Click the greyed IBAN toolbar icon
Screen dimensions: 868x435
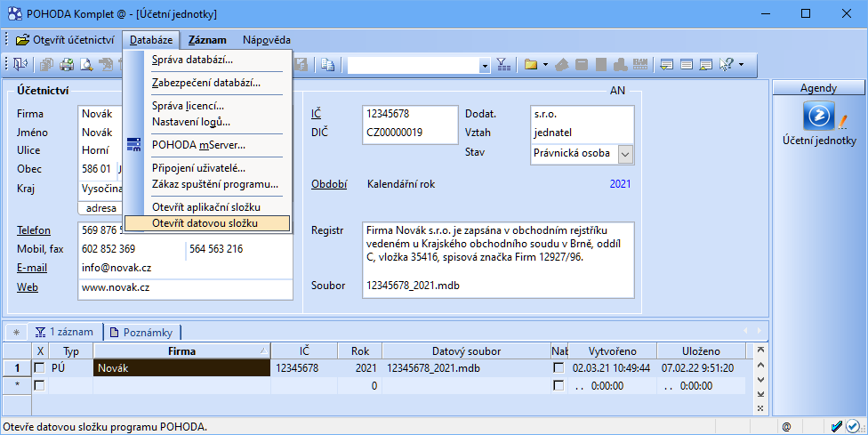click(640, 65)
